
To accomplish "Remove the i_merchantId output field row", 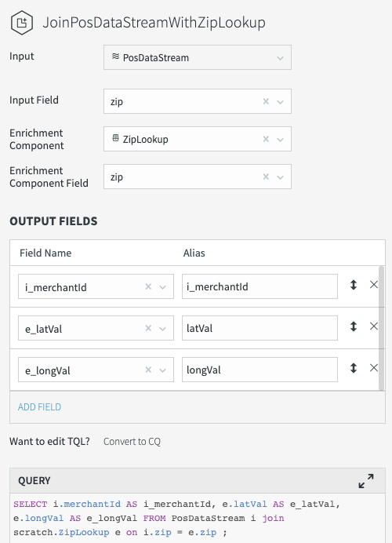I will pos(374,285).
